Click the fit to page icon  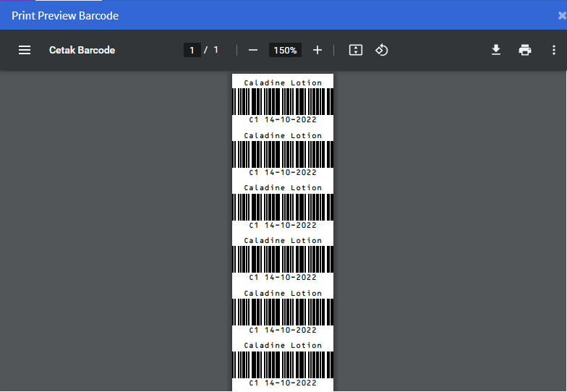[355, 50]
